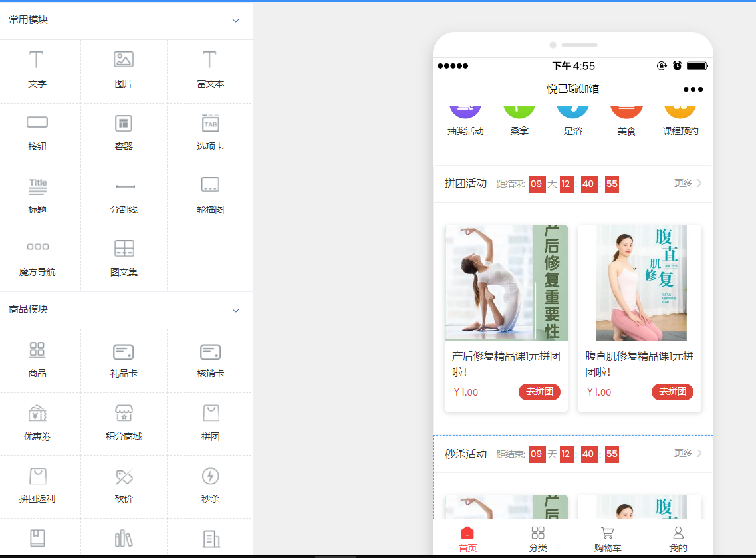This screenshot has width=756, height=558.
Task: Add the 核销卡 redemption card module
Action: (210, 360)
